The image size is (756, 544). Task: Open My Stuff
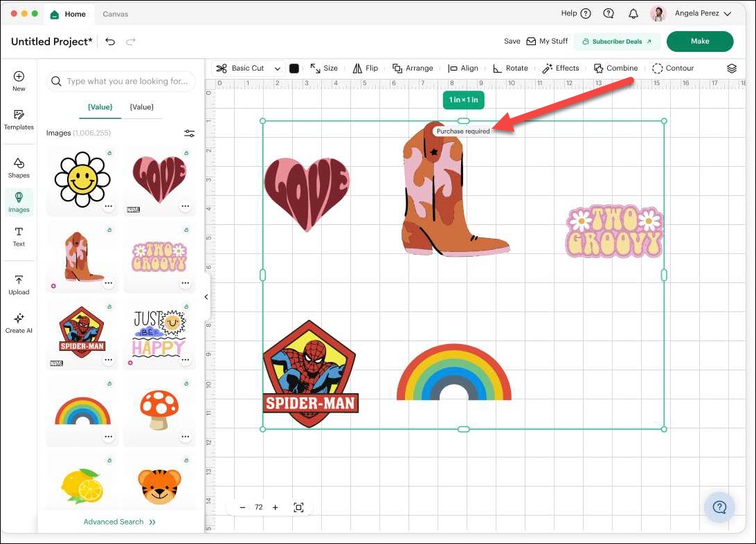547,42
